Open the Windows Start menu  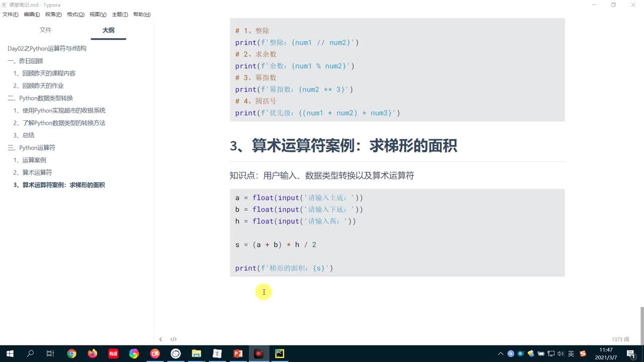pyautogui.click(x=10, y=353)
